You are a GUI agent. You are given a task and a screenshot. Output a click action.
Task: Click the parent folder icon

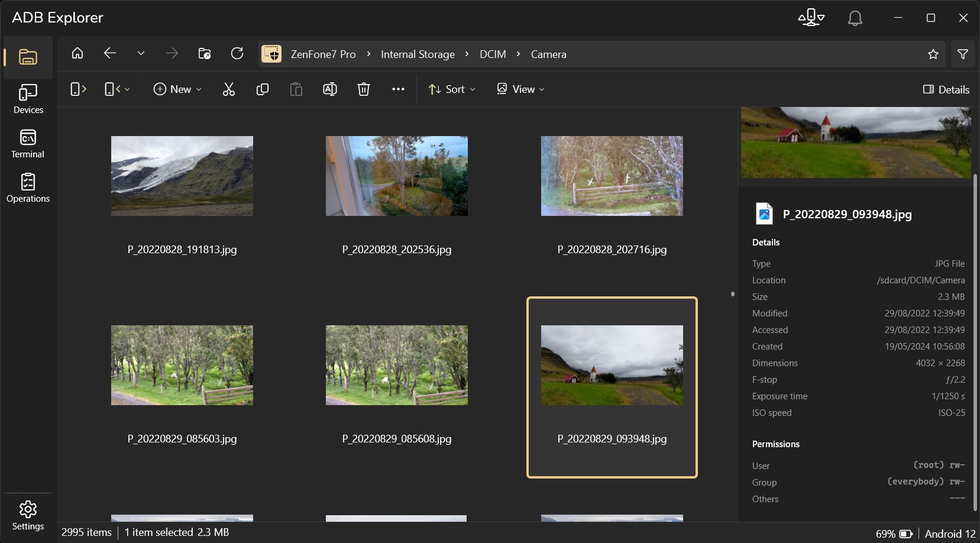click(205, 54)
